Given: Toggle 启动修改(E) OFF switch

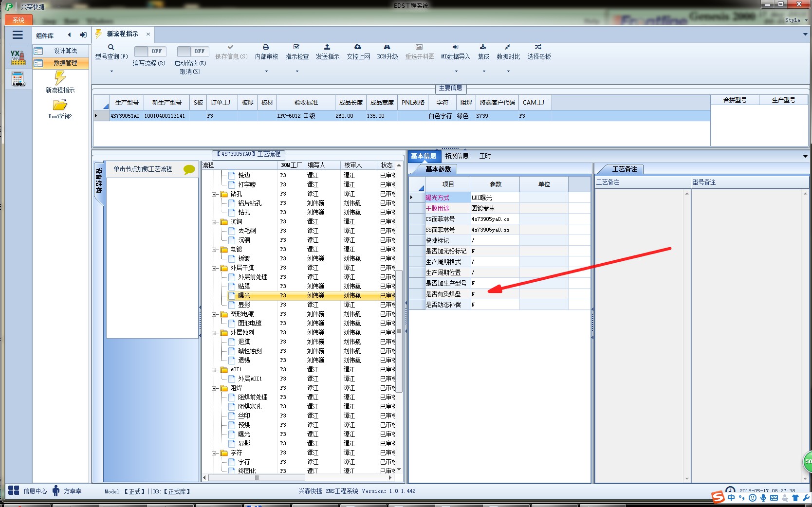Looking at the screenshot, I should pyautogui.click(x=193, y=51).
